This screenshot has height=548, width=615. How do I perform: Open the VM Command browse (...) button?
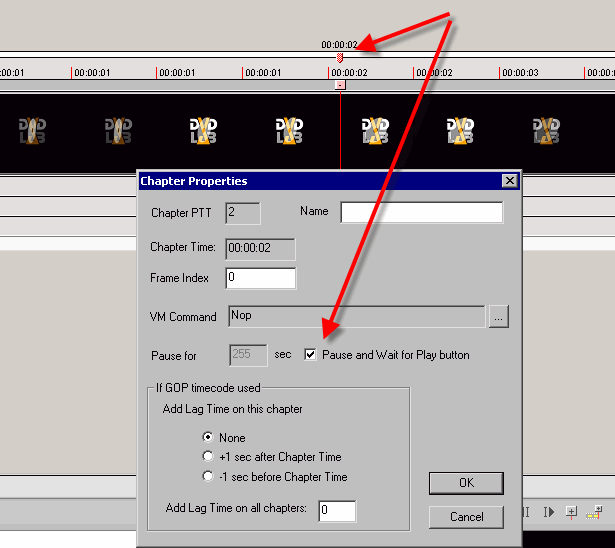pos(499,317)
